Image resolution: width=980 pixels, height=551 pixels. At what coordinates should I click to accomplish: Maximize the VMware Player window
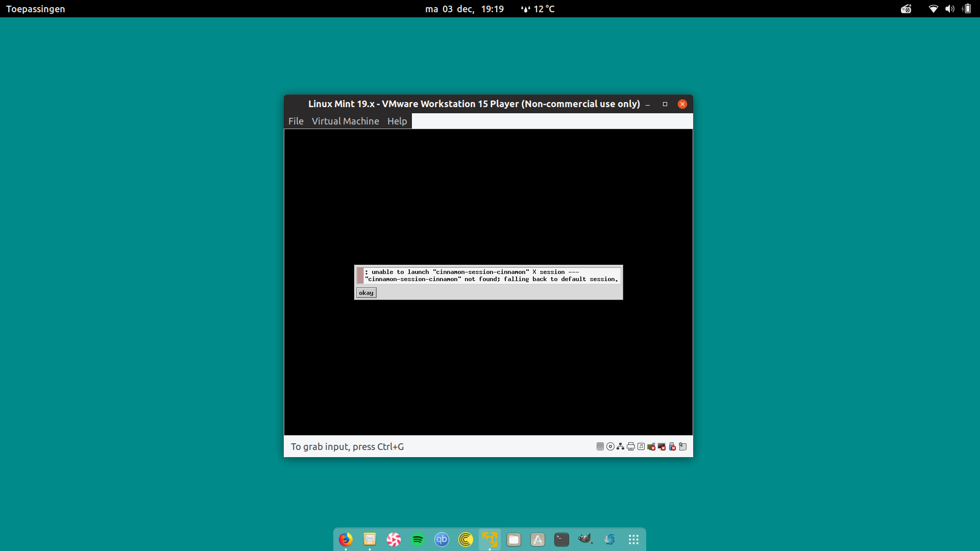click(665, 104)
